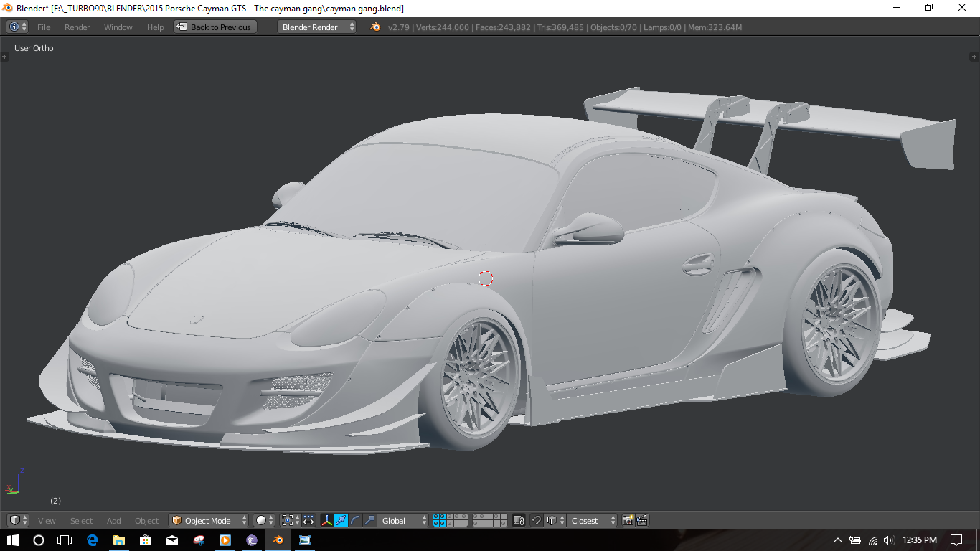Open the Closest snap target dropdown
The height and width of the screenshot is (551, 980).
click(592, 520)
